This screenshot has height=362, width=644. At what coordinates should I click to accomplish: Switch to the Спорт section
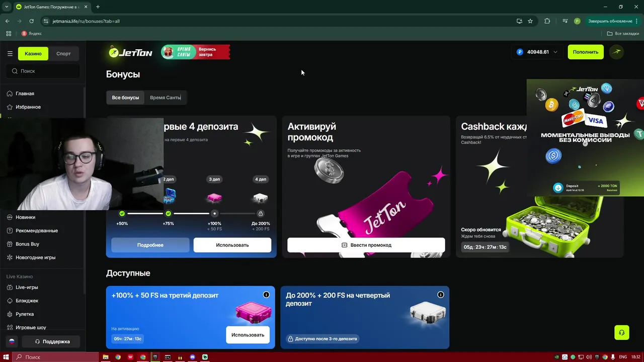click(x=63, y=53)
